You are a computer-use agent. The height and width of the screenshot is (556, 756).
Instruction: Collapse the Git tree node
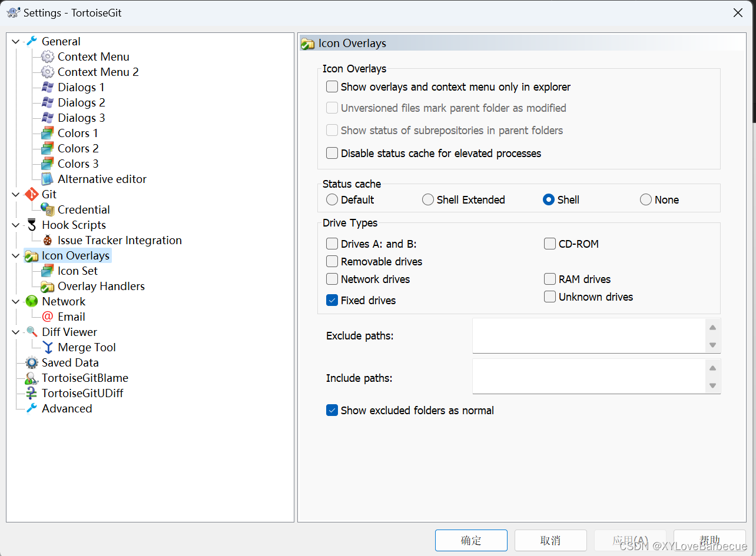click(16, 194)
